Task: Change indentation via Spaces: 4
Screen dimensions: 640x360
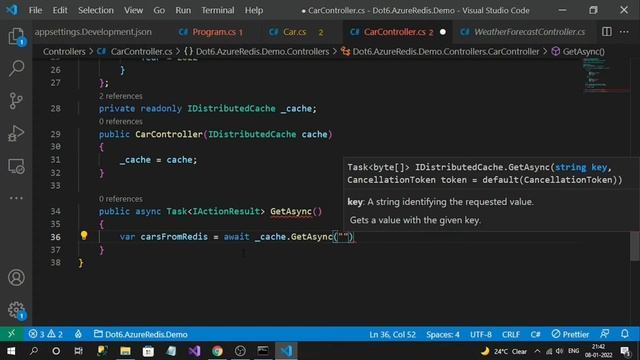Action: pos(443,335)
